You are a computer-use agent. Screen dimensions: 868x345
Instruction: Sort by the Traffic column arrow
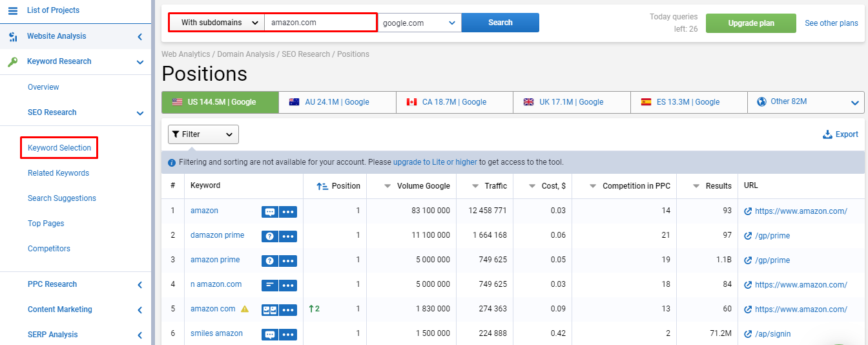(475, 186)
